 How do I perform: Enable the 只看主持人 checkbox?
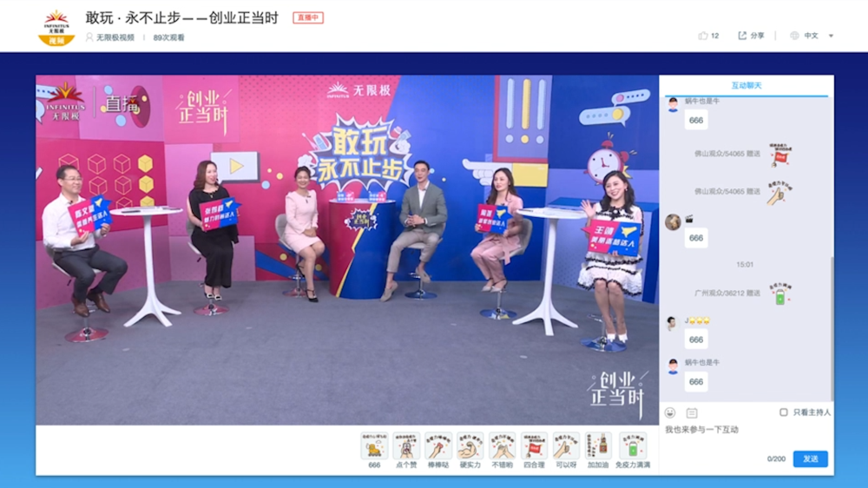[x=783, y=412]
